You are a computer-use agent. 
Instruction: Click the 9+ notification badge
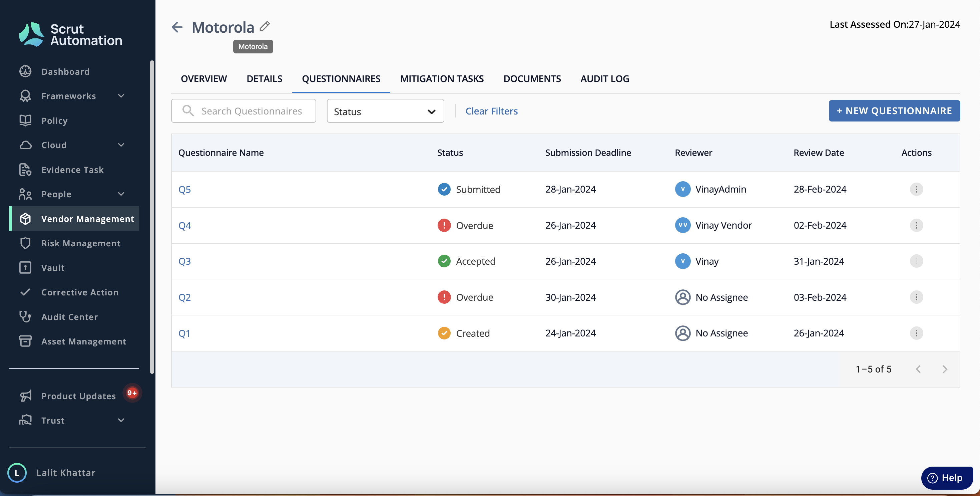(x=132, y=393)
